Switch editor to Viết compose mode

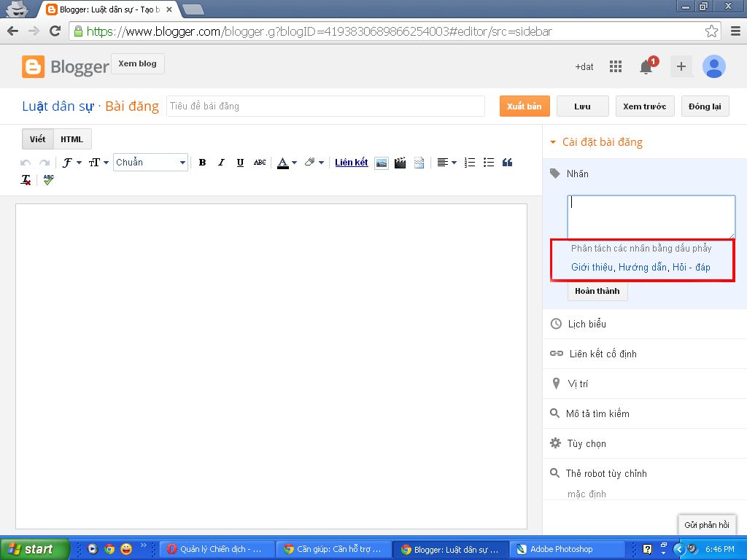pyautogui.click(x=37, y=139)
